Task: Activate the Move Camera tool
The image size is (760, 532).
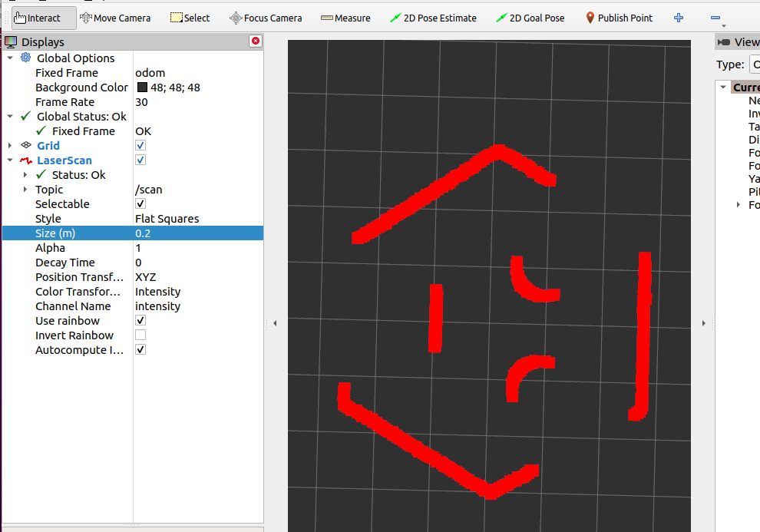Action: pos(115,18)
